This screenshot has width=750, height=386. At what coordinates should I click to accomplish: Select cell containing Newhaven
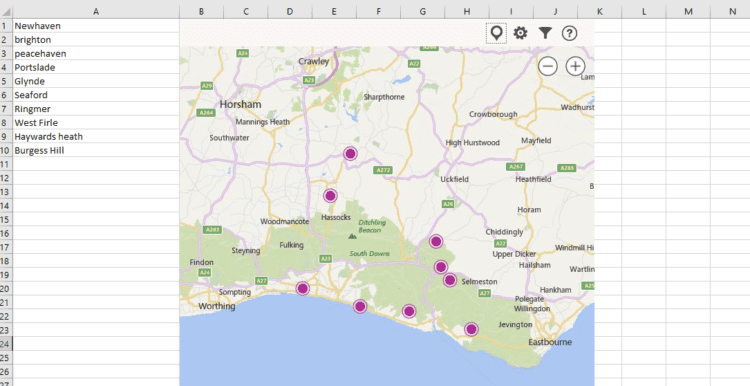pyautogui.click(x=96, y=26)
